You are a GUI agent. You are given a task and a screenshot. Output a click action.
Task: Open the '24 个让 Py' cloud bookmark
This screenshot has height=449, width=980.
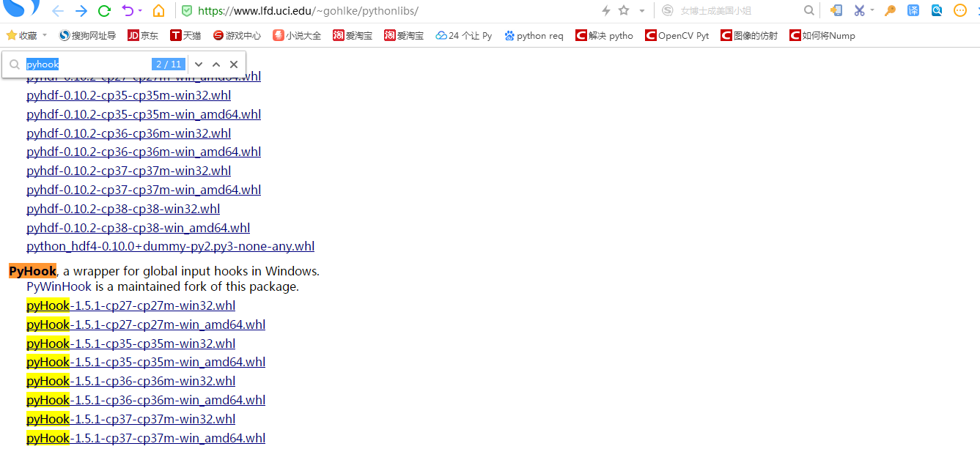tap(464, 35)
